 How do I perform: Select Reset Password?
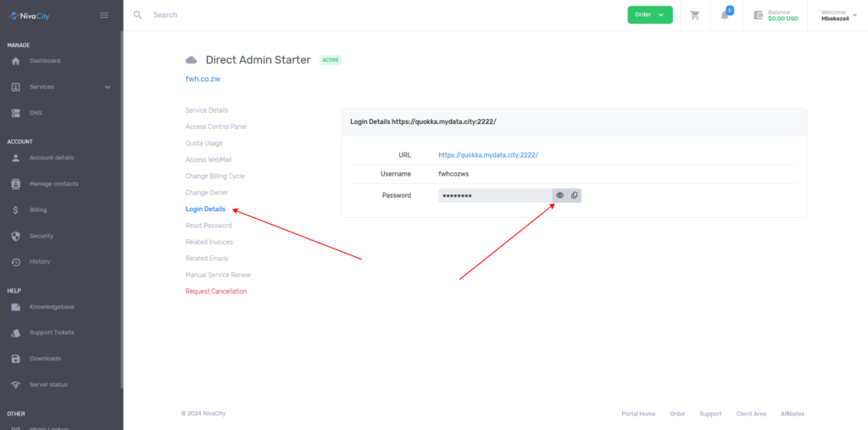(x=209, y=226)
